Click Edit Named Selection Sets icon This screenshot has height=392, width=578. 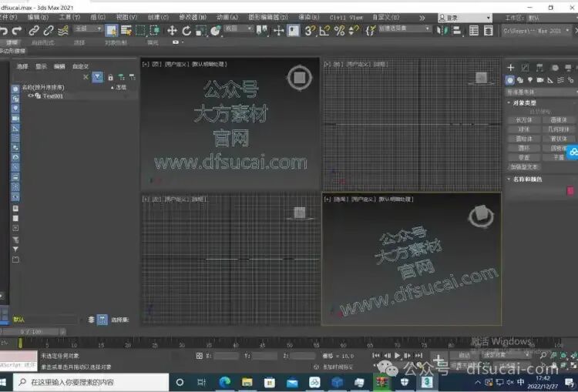370,31
